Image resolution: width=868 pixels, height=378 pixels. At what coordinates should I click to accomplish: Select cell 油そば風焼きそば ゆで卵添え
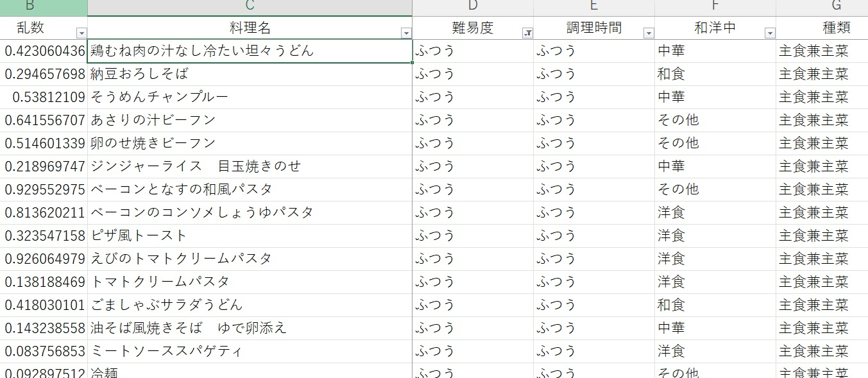pyautogui.click(x=250, y=329)
